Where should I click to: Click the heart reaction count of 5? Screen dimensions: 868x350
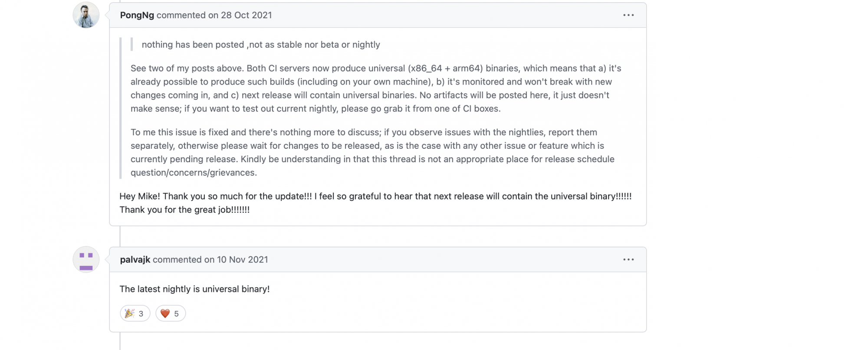click(177, 314)
